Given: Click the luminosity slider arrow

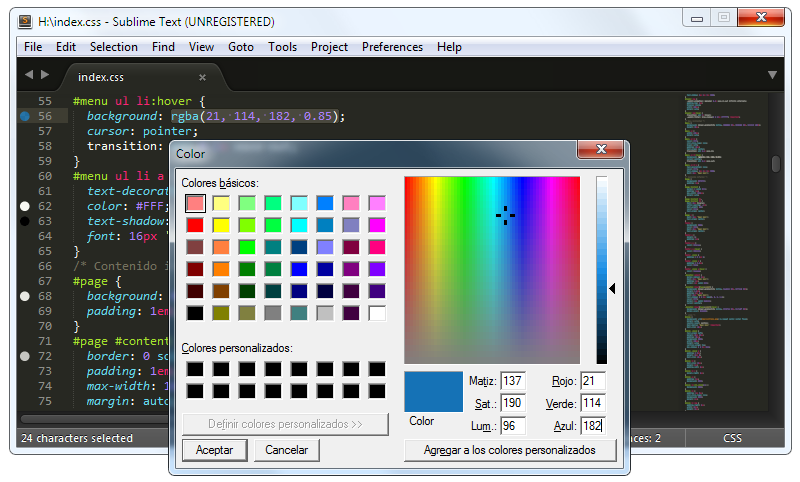Looking at the screenshot, I should [x=612, y=289].
